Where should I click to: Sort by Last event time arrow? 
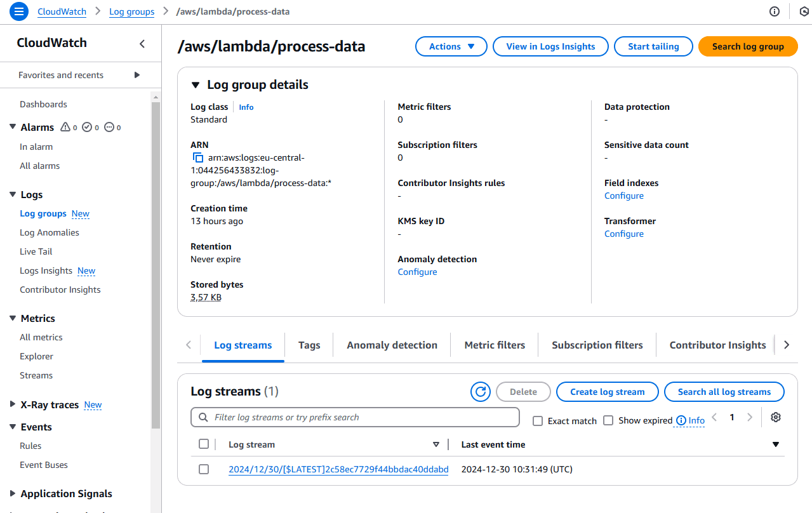775,444
